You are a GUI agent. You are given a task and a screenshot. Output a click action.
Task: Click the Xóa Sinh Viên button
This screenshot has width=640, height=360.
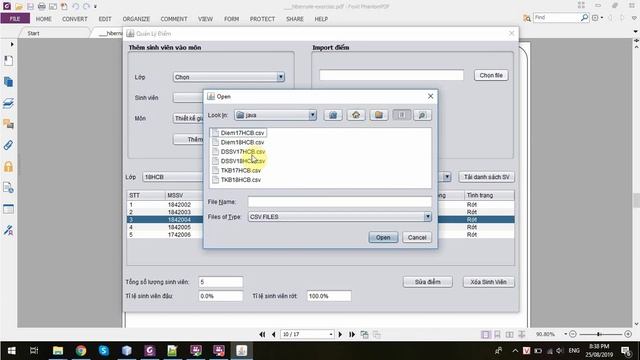pos(489,282)
